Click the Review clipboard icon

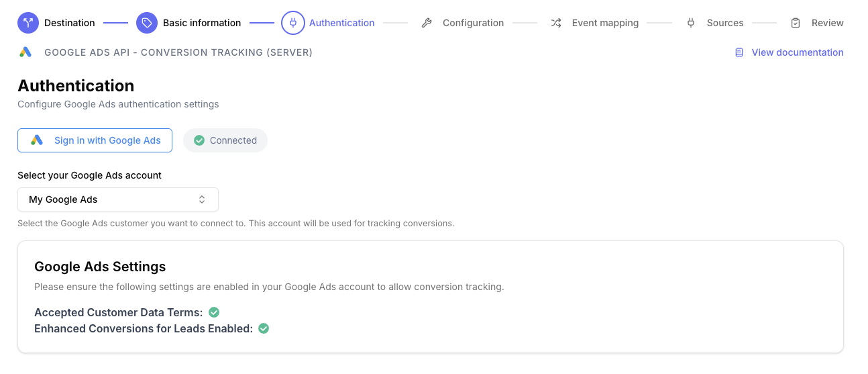point(796,23)
